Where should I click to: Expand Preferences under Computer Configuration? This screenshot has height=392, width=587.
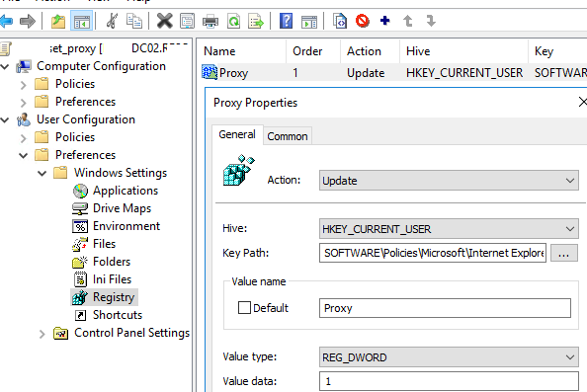coord(24,102)
